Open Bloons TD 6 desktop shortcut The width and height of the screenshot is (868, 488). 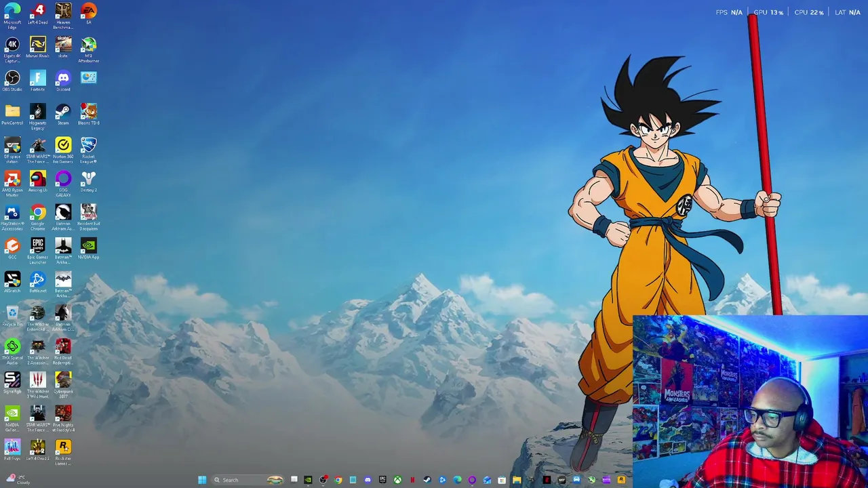[89, 115]
